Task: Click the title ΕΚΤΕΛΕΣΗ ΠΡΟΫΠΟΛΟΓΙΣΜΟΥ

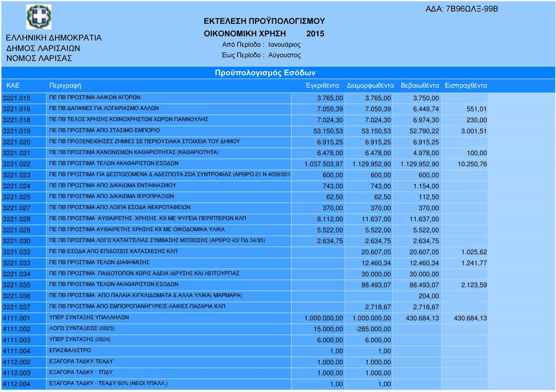Action: (264, 21)
